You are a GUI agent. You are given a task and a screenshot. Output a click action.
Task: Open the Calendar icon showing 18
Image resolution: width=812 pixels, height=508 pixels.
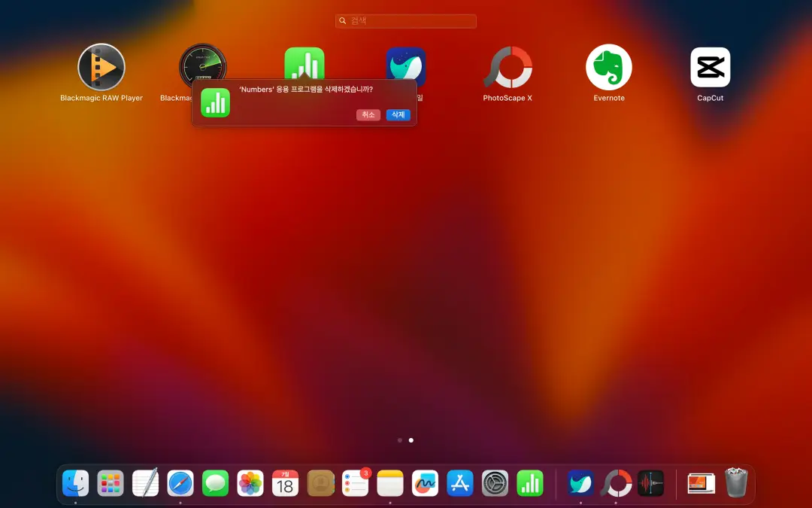point(285,483)
